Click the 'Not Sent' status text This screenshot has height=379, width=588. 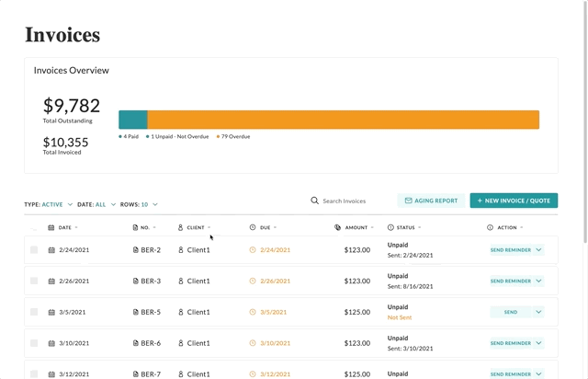click(x=400, y=317)
